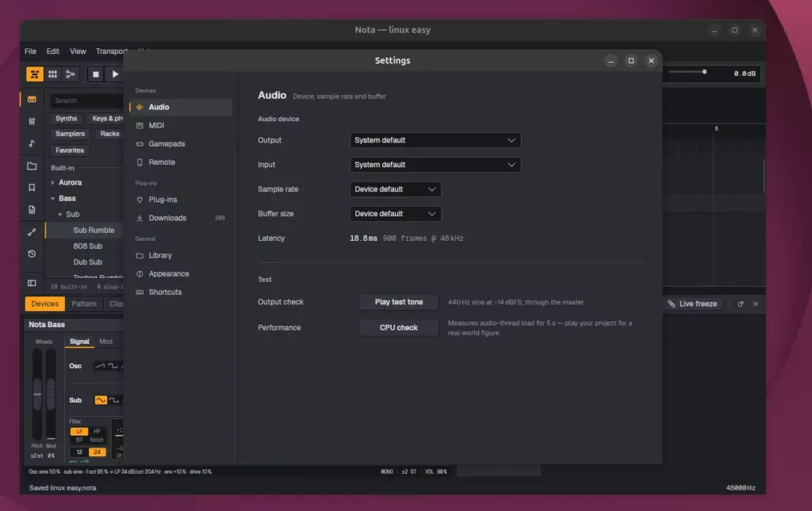812x511 pixels.
Task: Open the Edit menu
Action: (x=53, y=51)
